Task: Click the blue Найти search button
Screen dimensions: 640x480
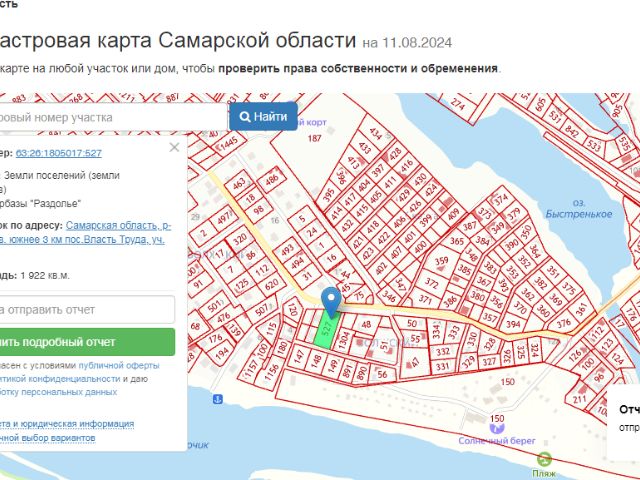Action: pyautogui.click(x=263, y=117)
